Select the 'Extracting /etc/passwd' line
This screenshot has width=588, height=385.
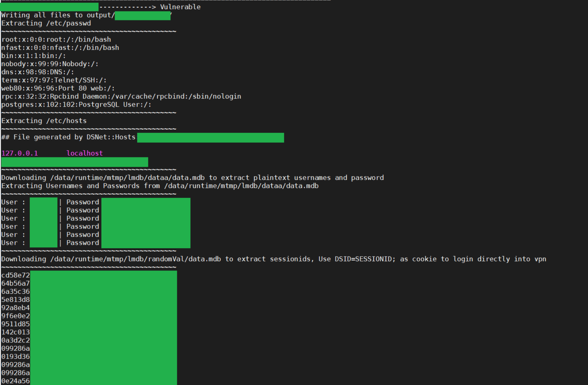tap(46, 23)
